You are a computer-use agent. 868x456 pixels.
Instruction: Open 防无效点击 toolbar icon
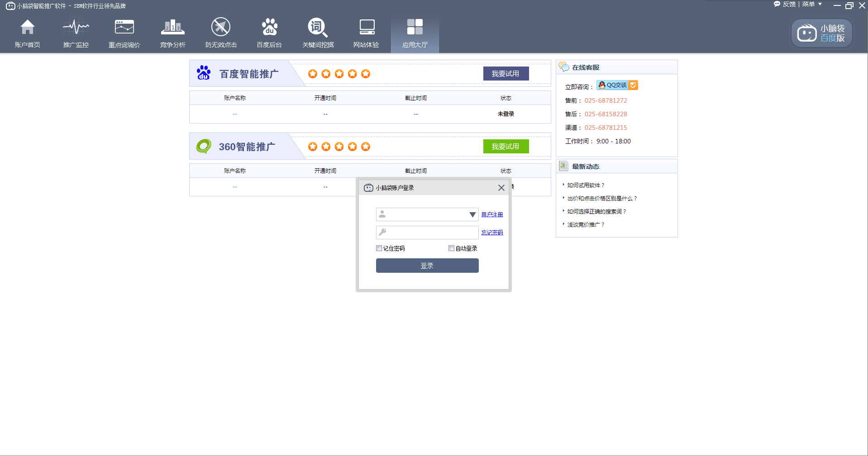[221, 33]
